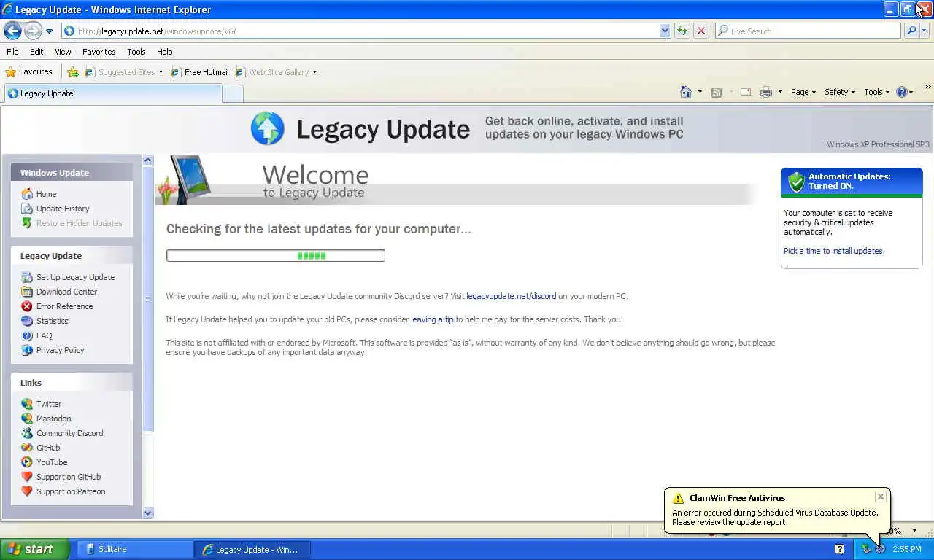Image resolution: width=934 pixels, height=560 pixels.
Task: Click the RSS Feeds icon
Action: (x=717, y=92)
